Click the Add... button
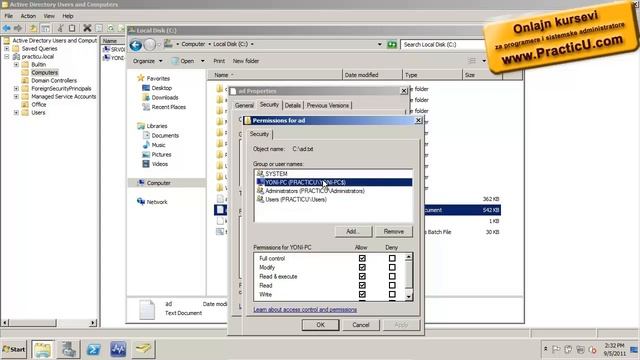 353,231
